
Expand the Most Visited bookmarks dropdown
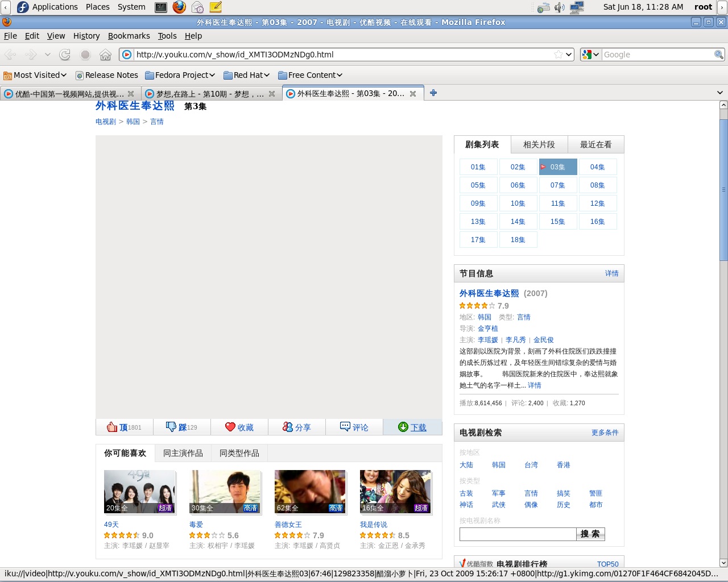point(35,75)
